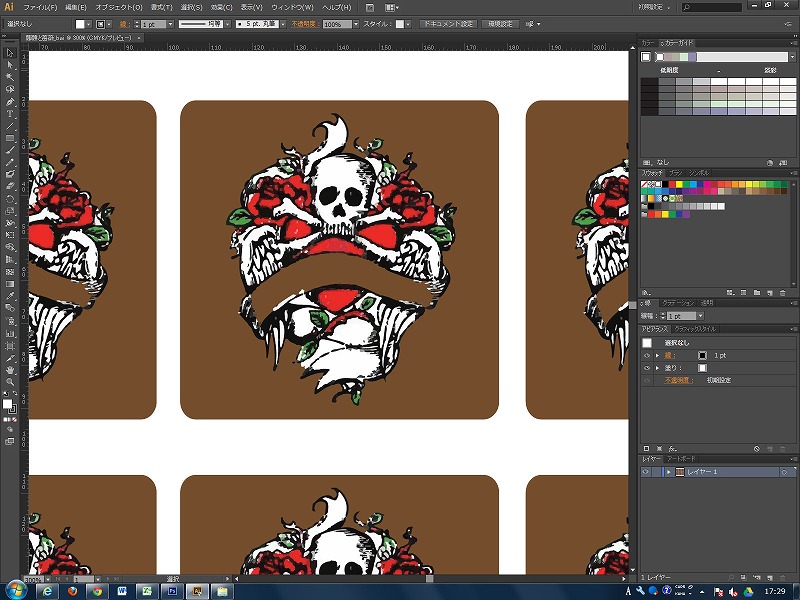This screenshot has width=800, height=600.
Task: Select the Pen tool
Action: [10, 102]
